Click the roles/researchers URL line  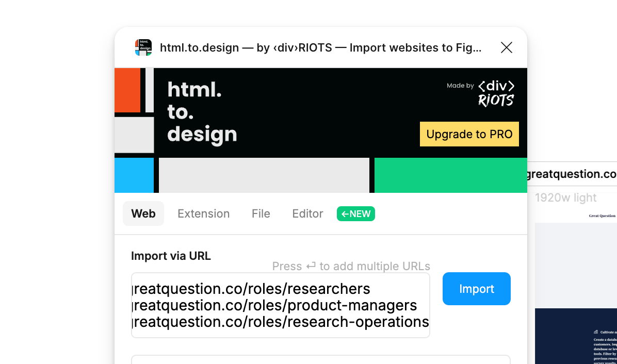pyautogui.click(x=251, y=289)
